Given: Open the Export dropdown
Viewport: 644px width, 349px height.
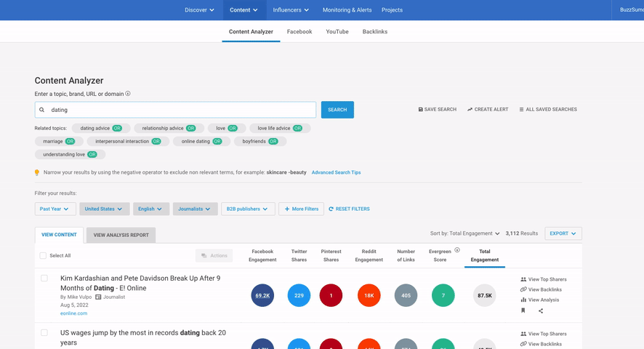Looking at the screenshot, I should [563, 233].
